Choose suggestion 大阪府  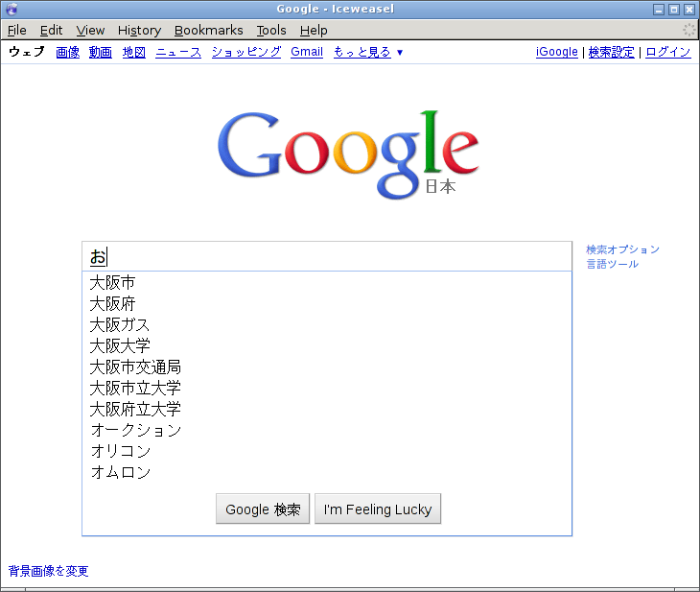pyautogui.click(x=327, y=304)
